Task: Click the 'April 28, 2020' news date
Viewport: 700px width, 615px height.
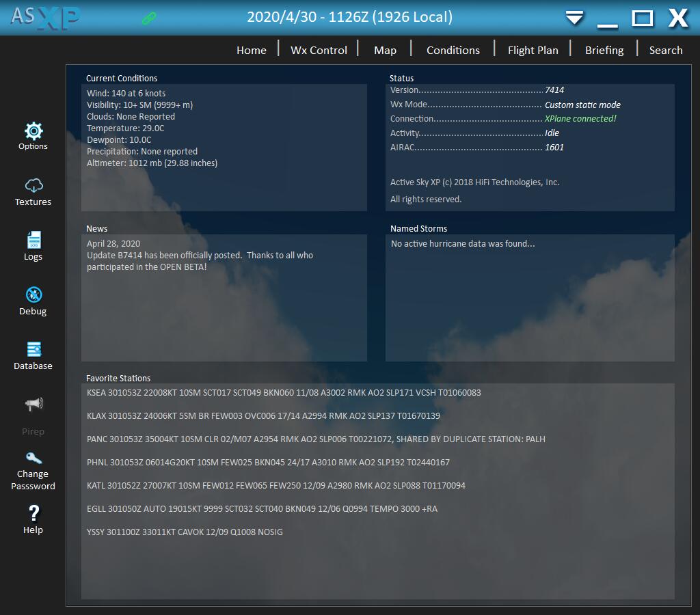Action: click(113, 244)
